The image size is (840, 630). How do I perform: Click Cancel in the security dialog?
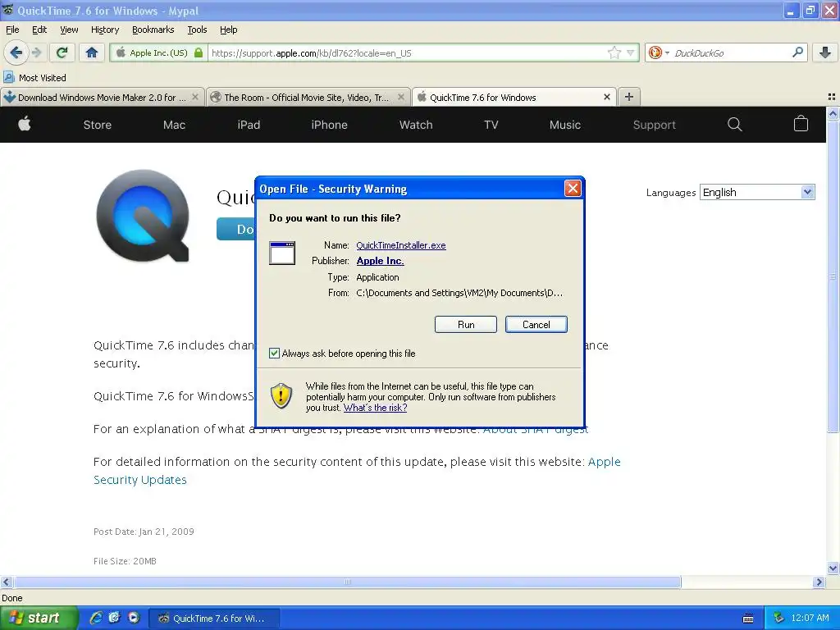(536, 325)
